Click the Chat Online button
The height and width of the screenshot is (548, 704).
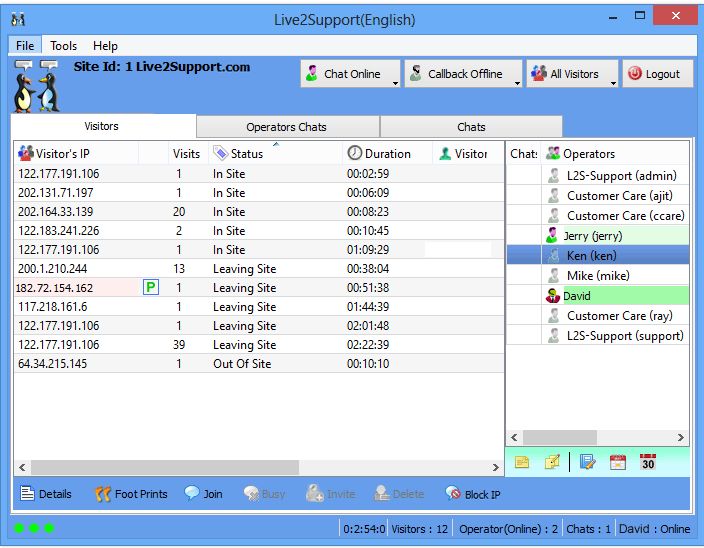coord(343,74)
